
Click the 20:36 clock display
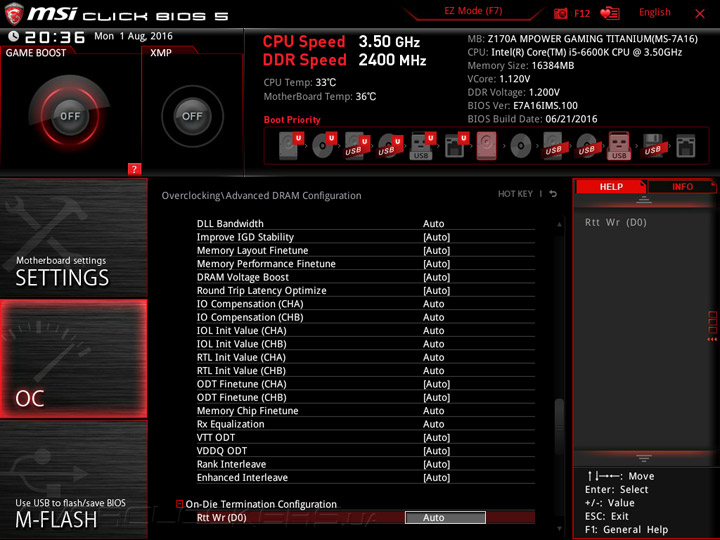(55, 37)
